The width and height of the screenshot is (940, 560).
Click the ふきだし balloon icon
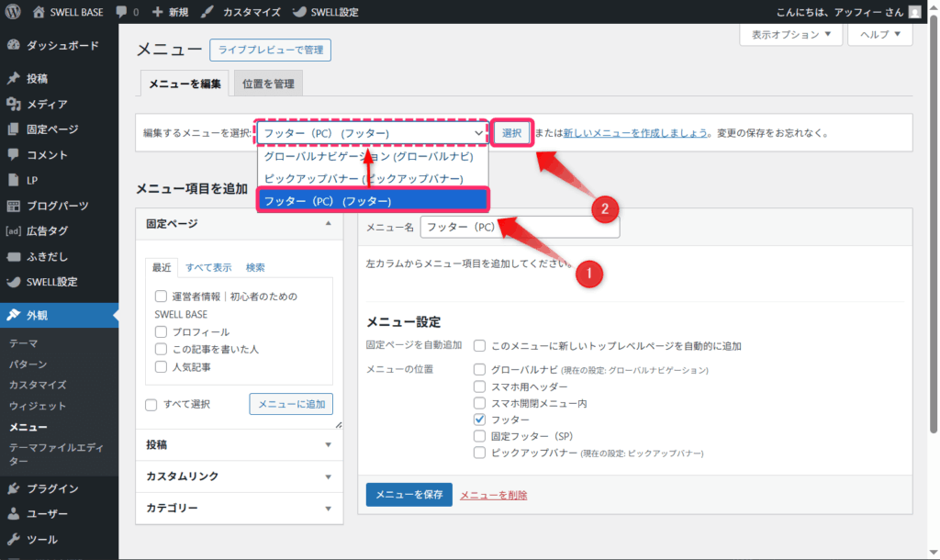[14, 257]
